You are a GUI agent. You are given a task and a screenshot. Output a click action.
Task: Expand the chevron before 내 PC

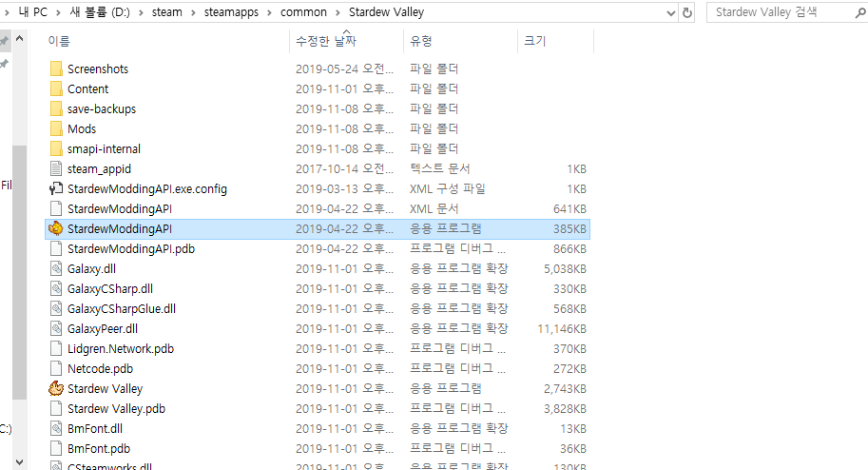click(7, 12)
